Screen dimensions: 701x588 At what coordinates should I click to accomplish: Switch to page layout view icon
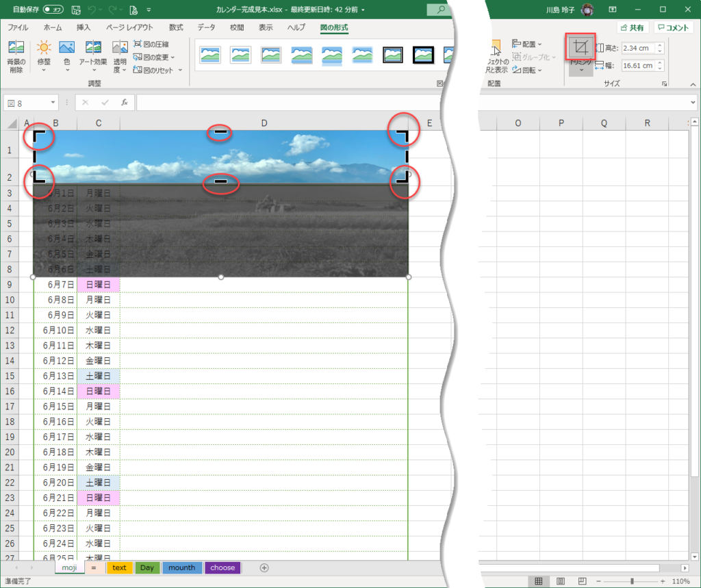pyautogui.click(x=560, y=581)
